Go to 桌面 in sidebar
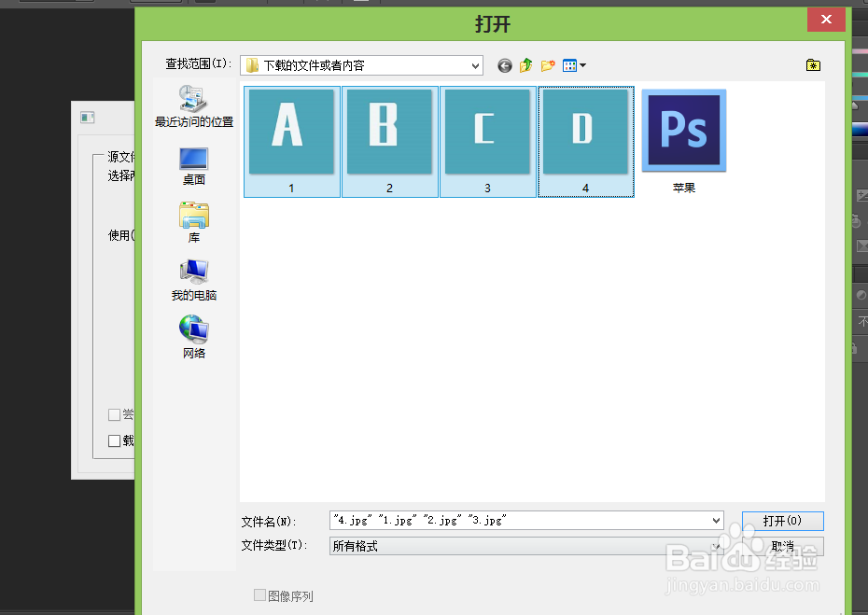The image size is (868, 615). point(194,166)
